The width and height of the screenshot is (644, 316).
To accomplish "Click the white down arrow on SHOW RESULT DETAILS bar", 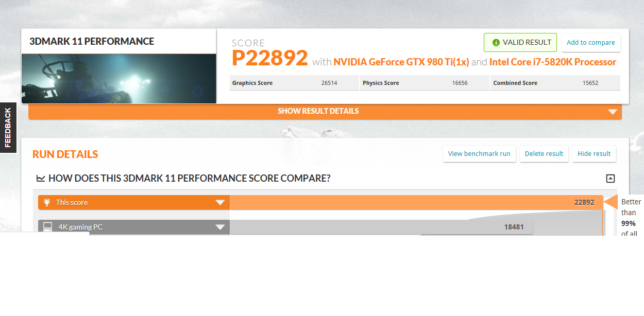I will coord(612,112).
